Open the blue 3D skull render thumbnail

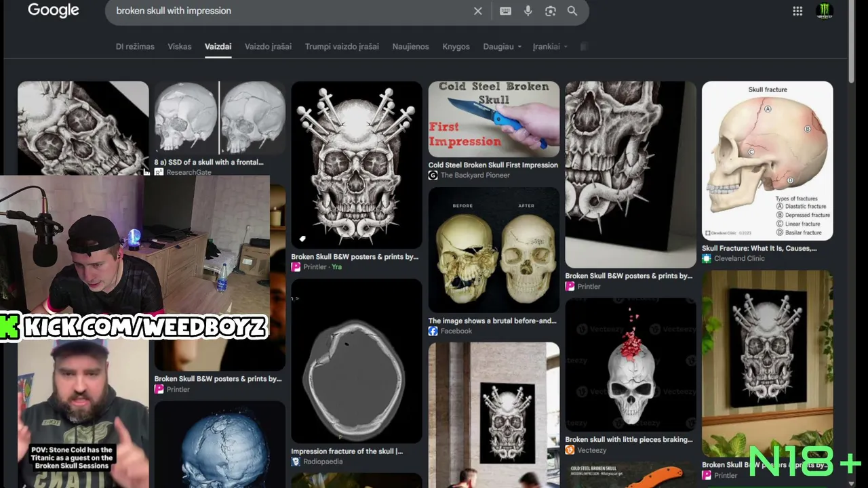pyautogui.click(x=220, y=445)
